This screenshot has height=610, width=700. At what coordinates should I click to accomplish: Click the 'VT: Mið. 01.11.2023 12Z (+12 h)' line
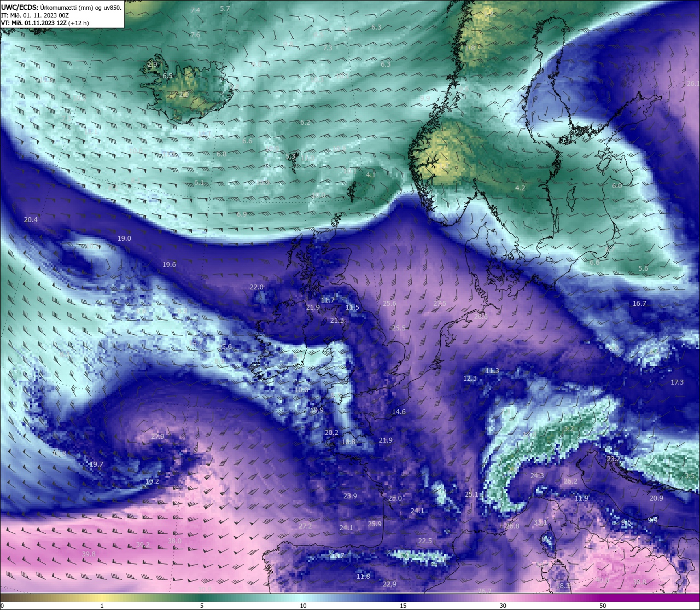[x=45, y=23]
